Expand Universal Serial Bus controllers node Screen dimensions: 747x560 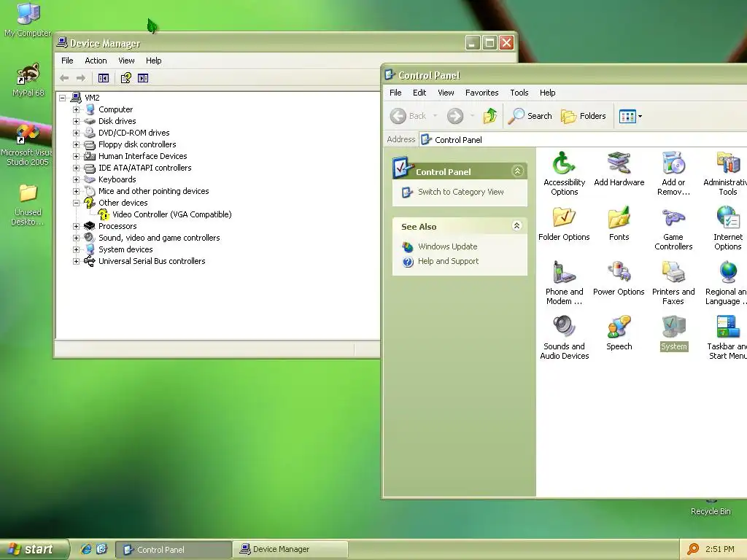point(76,262)
